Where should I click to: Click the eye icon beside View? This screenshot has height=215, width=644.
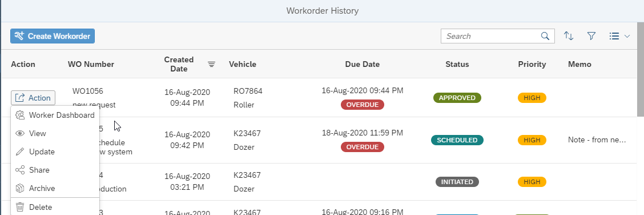click(x=20, y=133)
